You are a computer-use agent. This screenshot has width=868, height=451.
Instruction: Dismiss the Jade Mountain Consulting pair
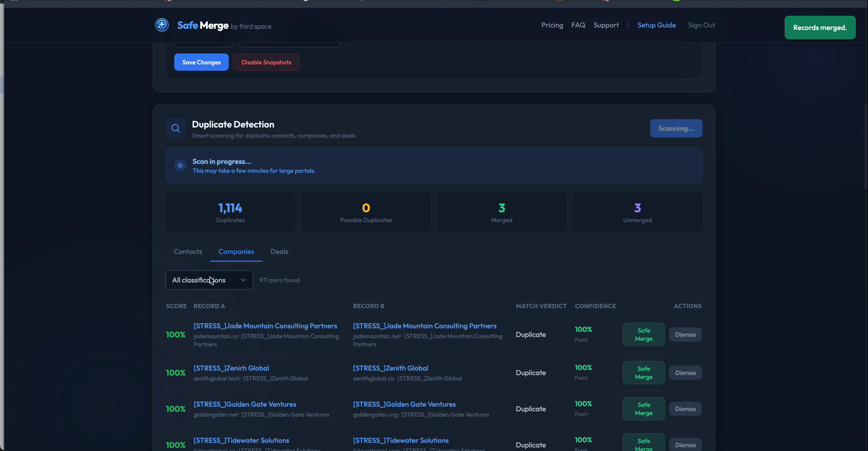click(685, 334)
